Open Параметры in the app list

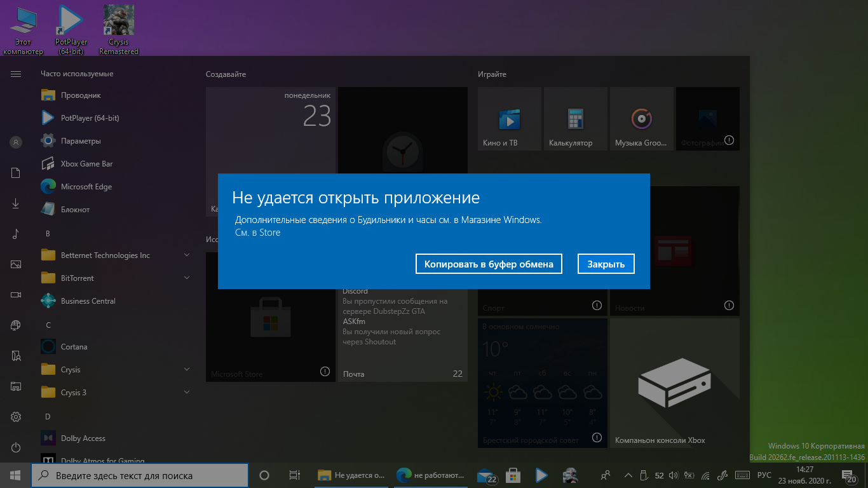[115, 141]
